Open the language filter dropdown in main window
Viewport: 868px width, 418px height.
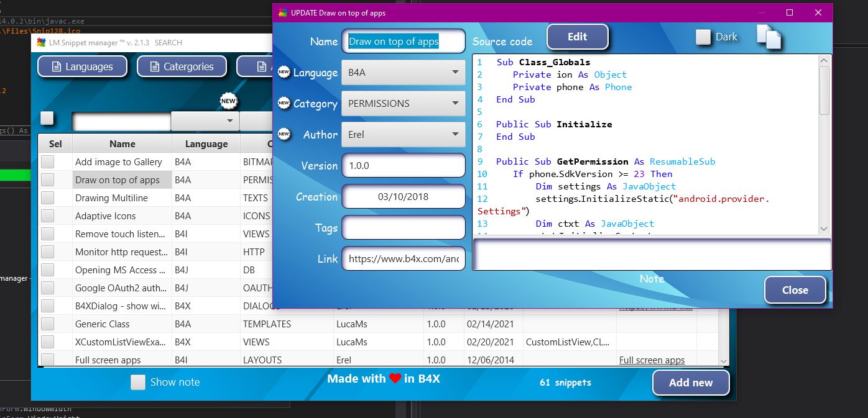(205, 120)
